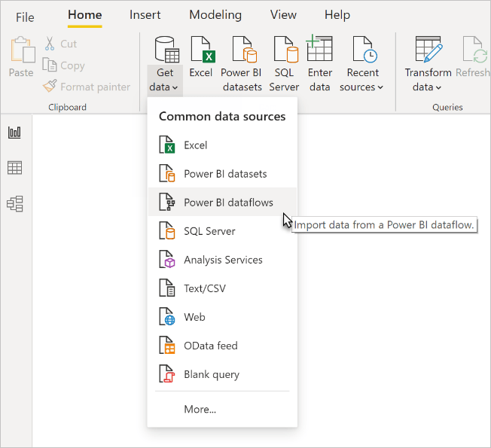Click the Enter data ribbon icon

(x=319, y=64)
